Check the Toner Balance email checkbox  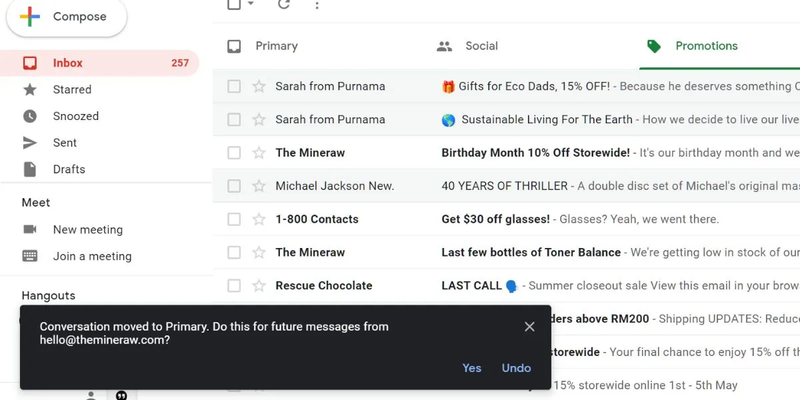pos(234,252)
